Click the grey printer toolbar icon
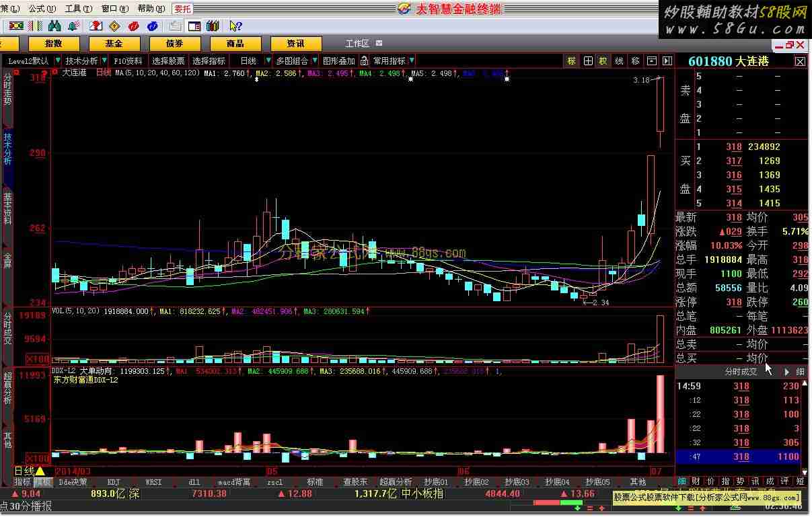812x517 pixels. point(175,26)
